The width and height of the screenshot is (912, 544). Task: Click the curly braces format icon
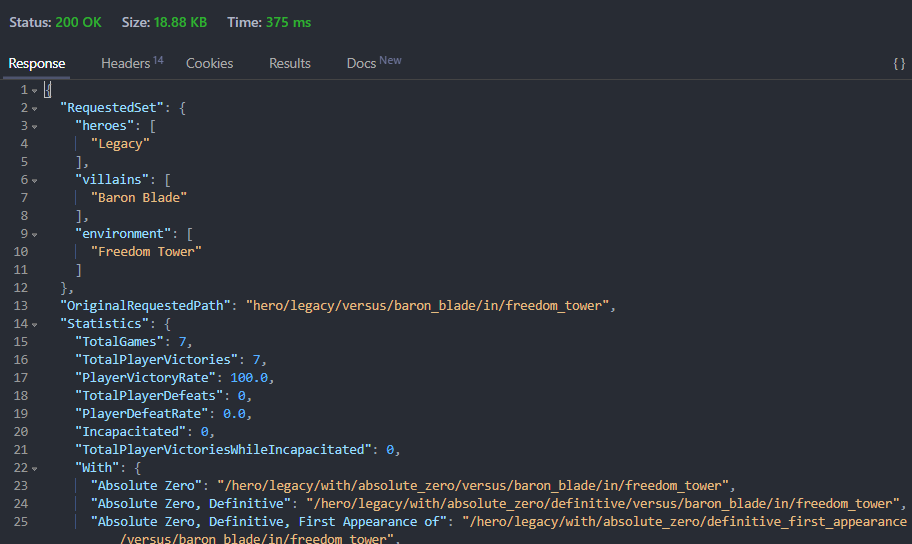pyautogui.click(x=899, y=63)
